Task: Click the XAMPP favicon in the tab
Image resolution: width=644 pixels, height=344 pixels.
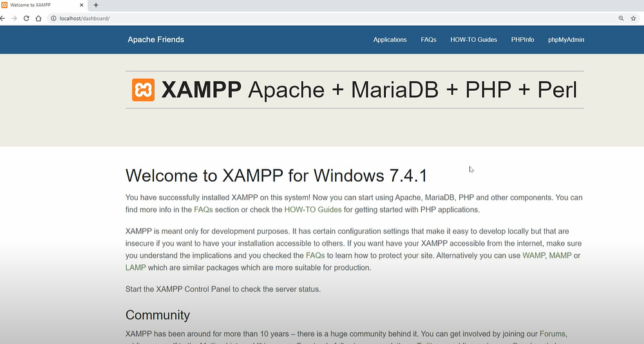Action: point(5,5)
